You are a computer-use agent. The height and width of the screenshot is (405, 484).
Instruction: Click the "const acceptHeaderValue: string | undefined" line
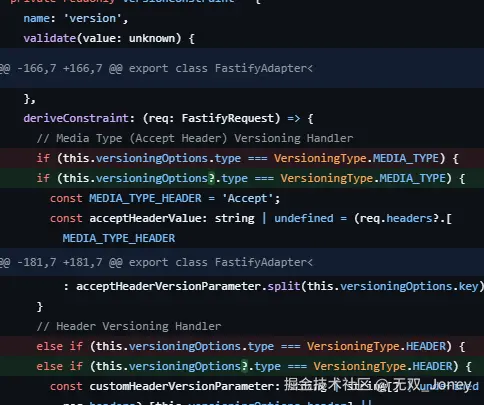click(x=251, y=218)
